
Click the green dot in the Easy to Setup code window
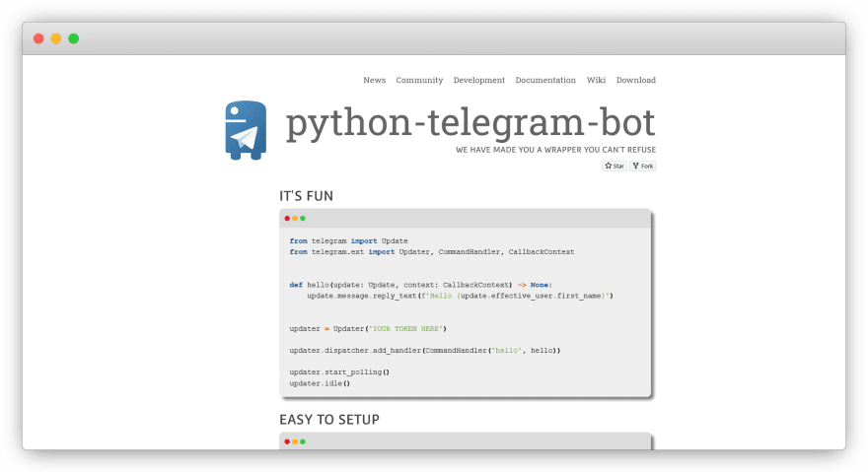(303, 441)
